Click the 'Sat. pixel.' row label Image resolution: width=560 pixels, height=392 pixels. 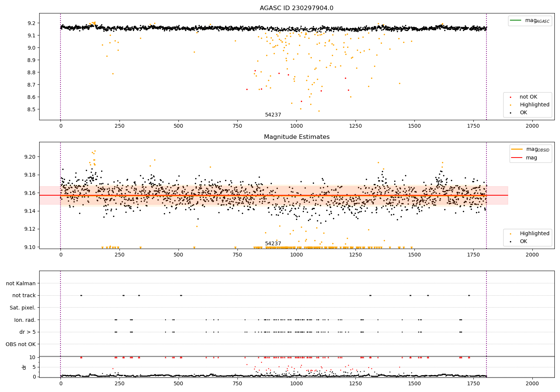click(22, 308)
